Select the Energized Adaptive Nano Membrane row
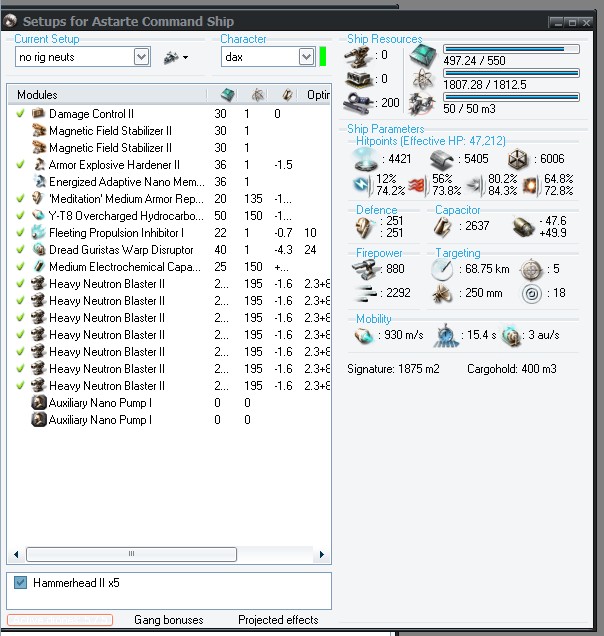 (x=169, y=182)
